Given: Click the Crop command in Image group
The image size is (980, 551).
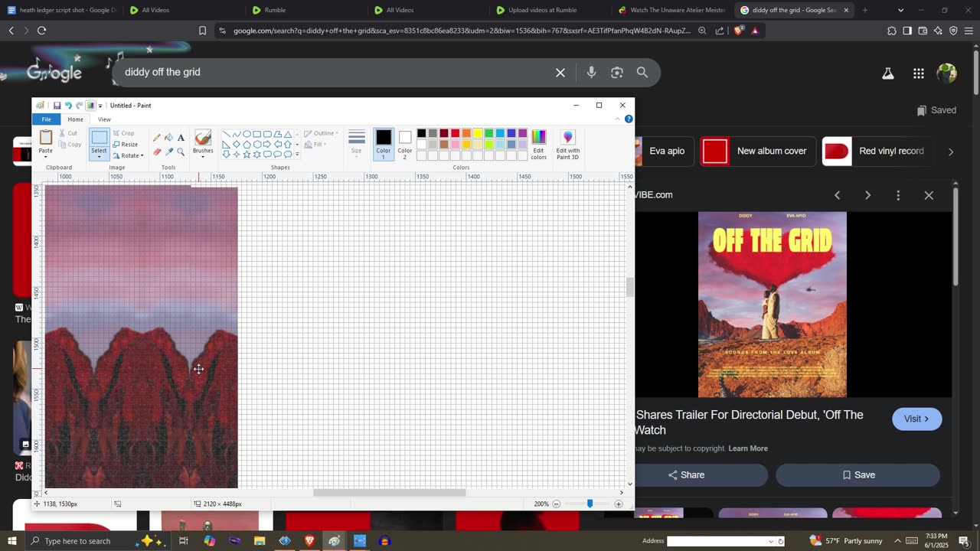Looking at the screenshot, I should pos(123,133).
